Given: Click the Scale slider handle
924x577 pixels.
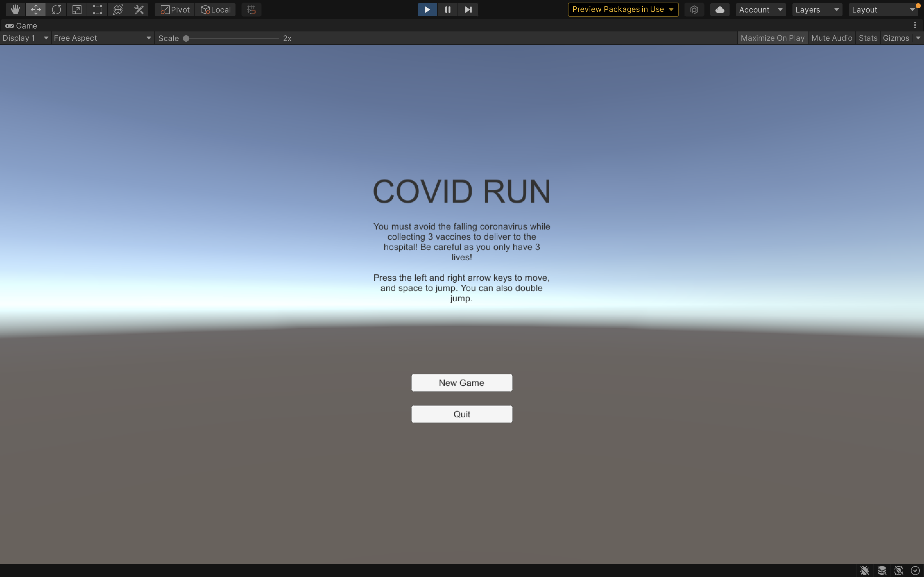Looking at the screenshot, I should coord(186,38).
